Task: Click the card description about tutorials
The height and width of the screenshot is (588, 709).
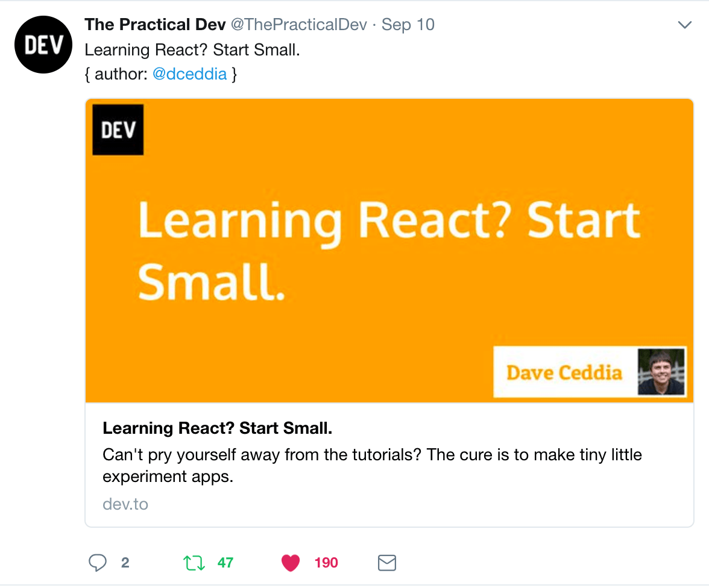Action: (372, 466)
